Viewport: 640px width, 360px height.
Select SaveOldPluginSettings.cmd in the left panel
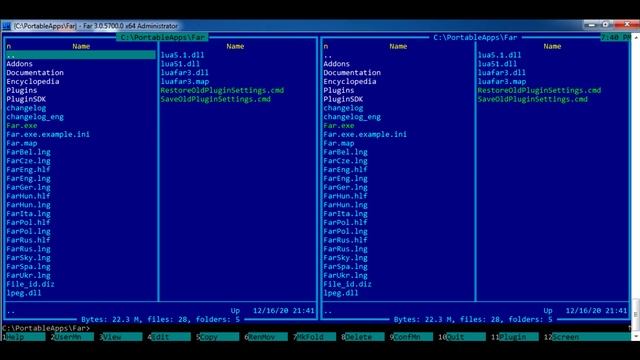216,99
